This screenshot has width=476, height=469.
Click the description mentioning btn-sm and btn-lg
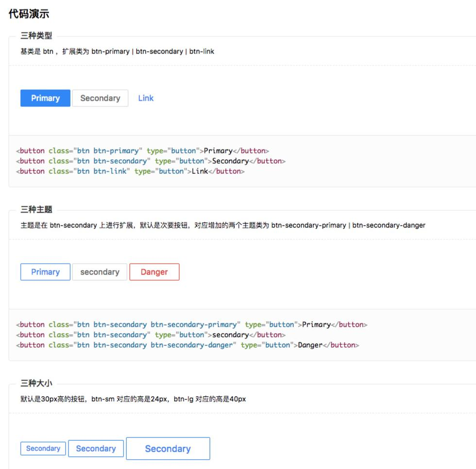(x=133, y=399)
